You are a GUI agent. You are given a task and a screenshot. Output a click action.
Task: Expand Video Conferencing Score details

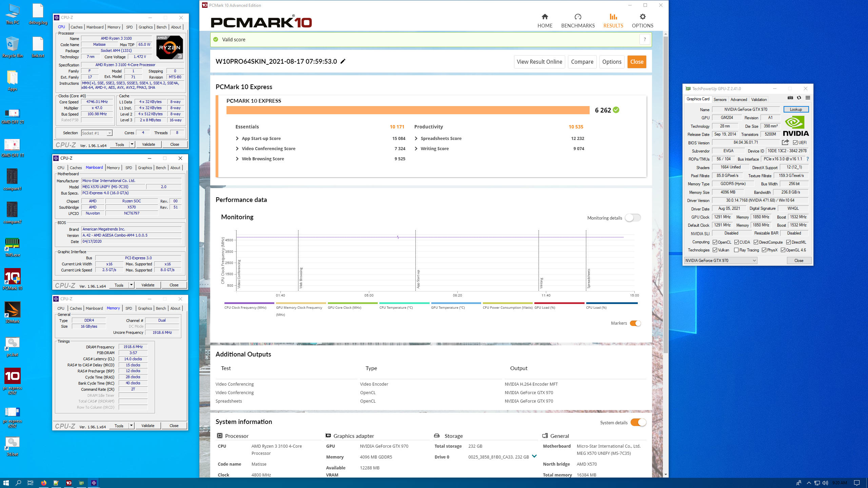pos(237,149)
